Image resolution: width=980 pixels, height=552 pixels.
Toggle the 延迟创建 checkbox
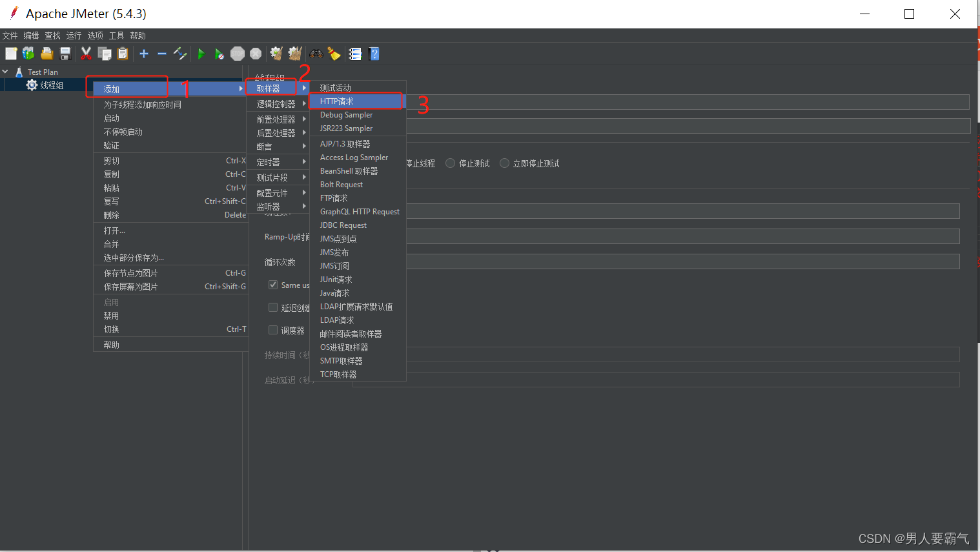pos(273,307)
